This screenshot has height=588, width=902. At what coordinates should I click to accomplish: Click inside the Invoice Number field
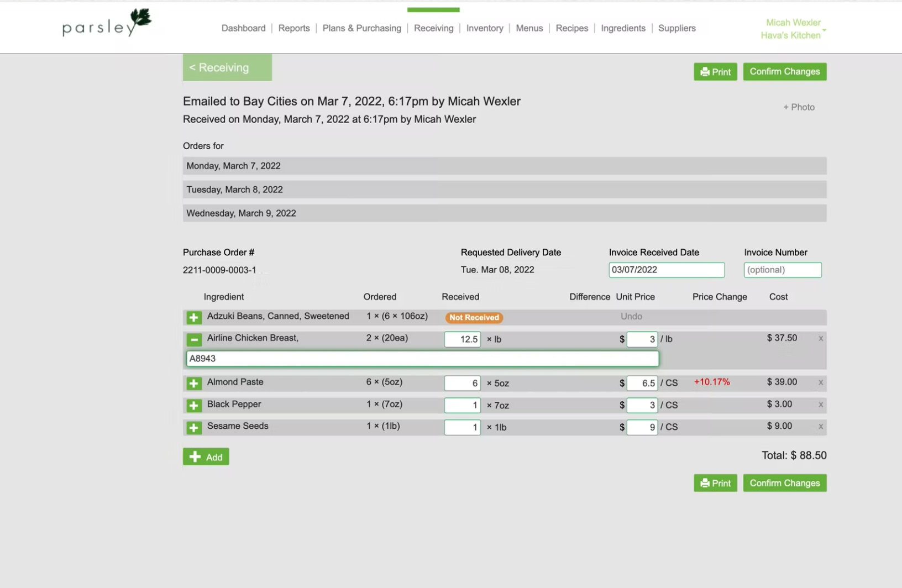[x=782, y=270]
